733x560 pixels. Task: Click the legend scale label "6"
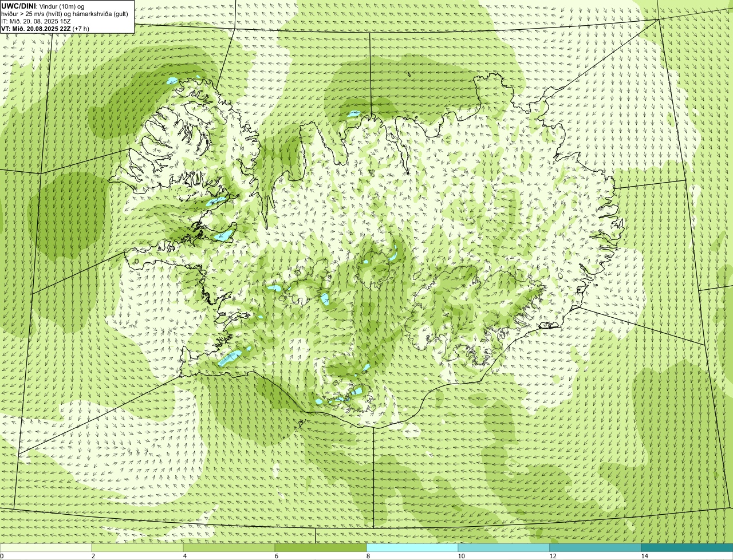point(276,556)
